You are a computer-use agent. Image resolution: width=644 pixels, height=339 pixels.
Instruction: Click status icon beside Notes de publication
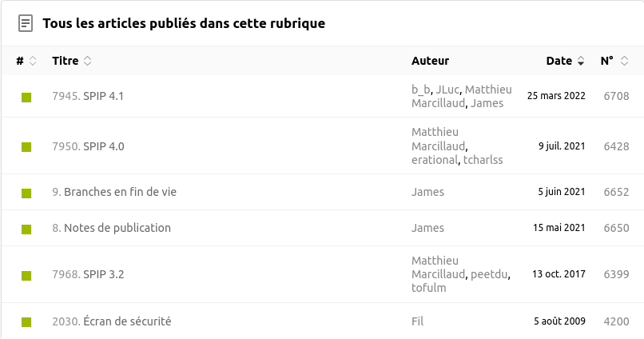(26, 229)
